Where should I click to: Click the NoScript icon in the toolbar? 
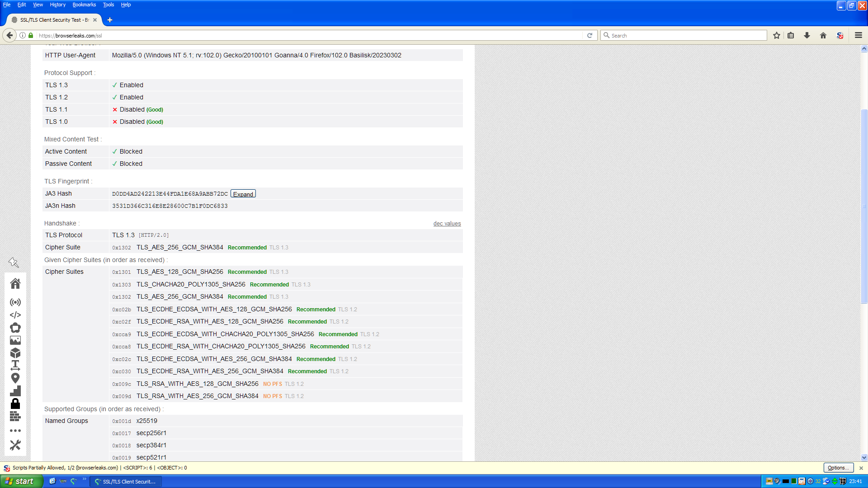840,35
